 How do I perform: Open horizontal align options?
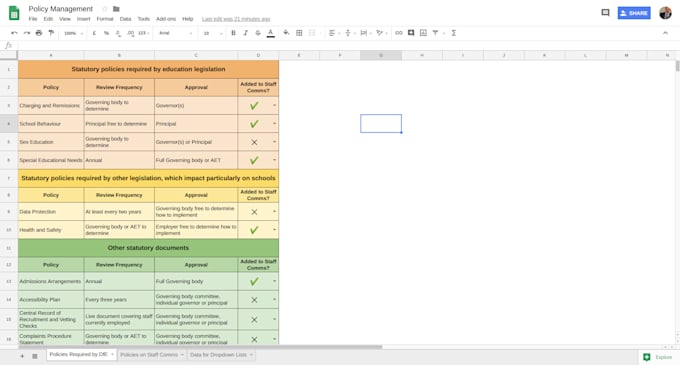coord(334,33)
